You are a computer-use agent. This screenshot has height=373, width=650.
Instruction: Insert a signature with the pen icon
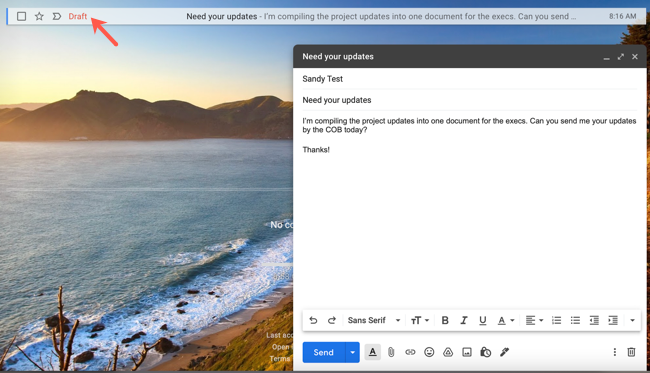tap(504, 352)
